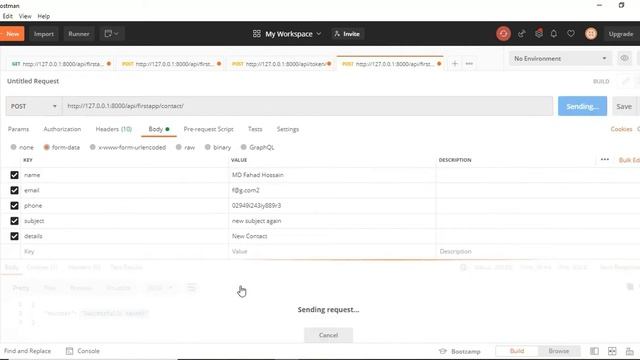The image size is (640, 360).
Task: Switch to the Authorization tab
Action: pyautogui.click(x=62, y=129)
